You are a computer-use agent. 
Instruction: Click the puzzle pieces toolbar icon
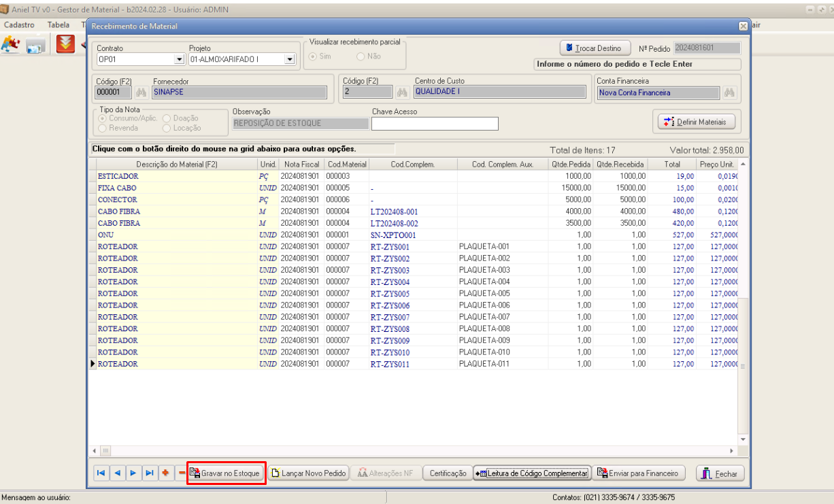coord(10,45)
